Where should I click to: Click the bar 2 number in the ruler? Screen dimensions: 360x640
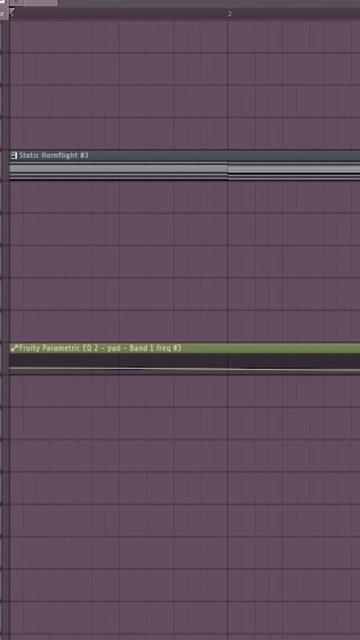229,14
